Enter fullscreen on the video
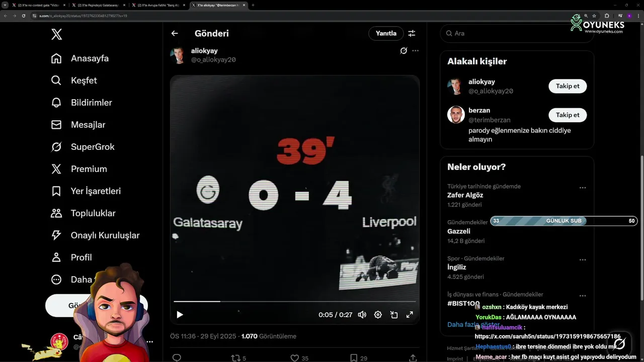 pos(410,315)
